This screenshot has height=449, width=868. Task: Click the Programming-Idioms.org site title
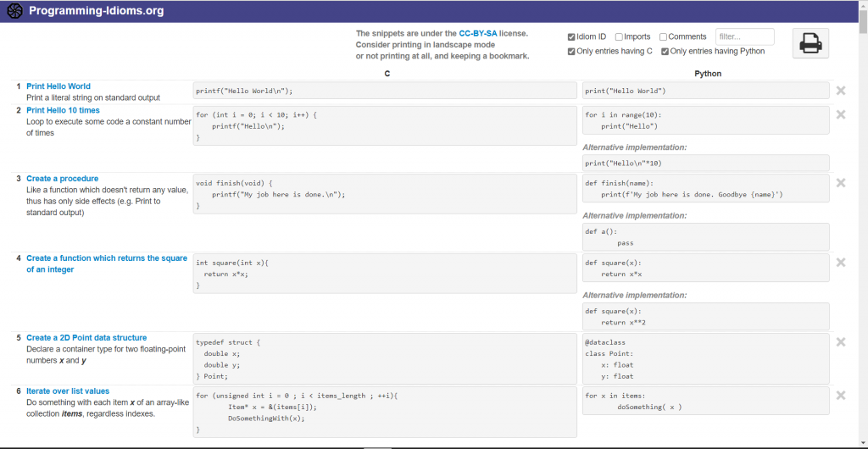[96, 12]
